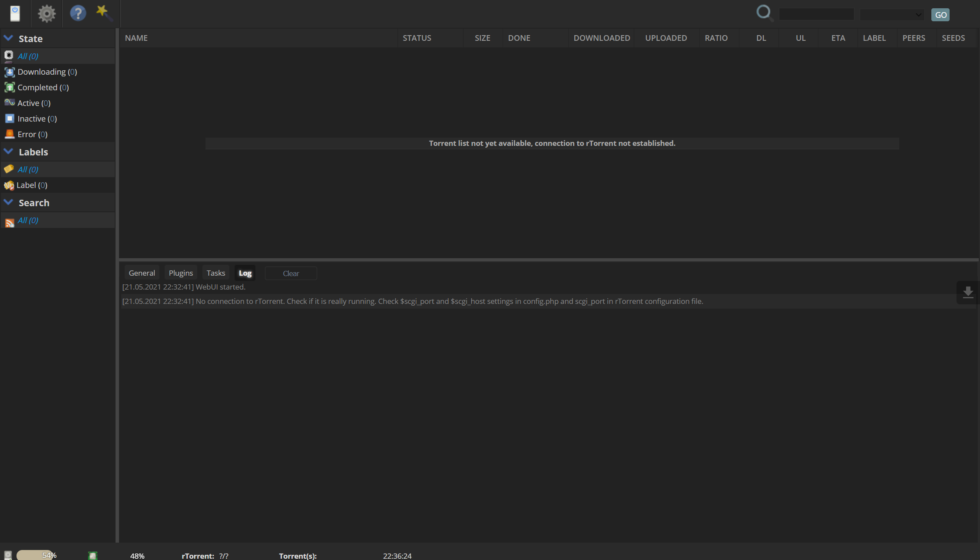
Task: Click the Error state red icon
Action: (10, 134)
